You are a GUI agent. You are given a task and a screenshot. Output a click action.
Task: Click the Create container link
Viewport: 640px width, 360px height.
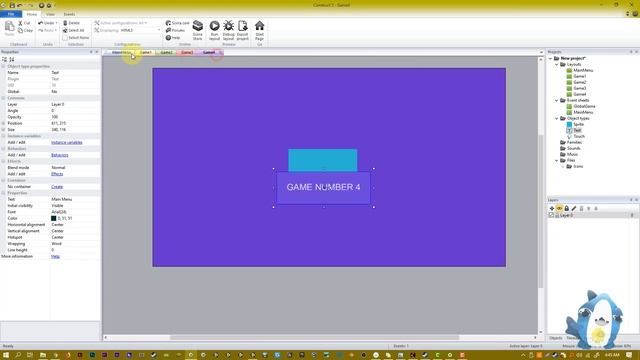[x=57, y=187]
